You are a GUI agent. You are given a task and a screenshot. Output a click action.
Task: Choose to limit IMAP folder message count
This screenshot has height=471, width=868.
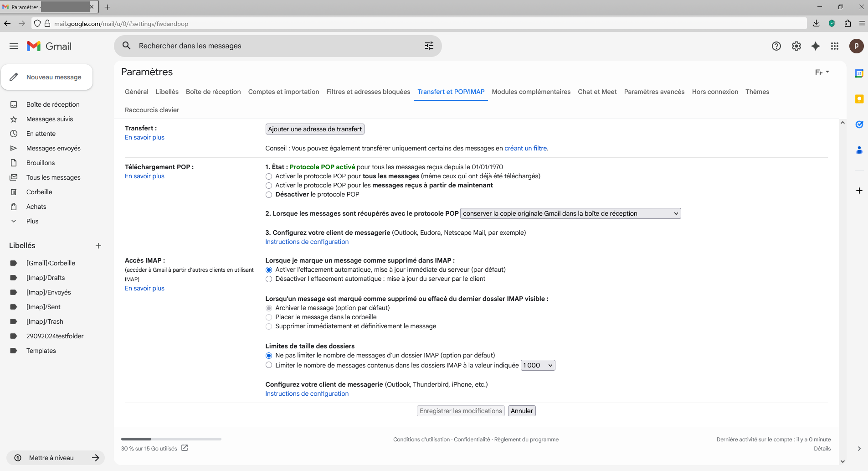269,365
